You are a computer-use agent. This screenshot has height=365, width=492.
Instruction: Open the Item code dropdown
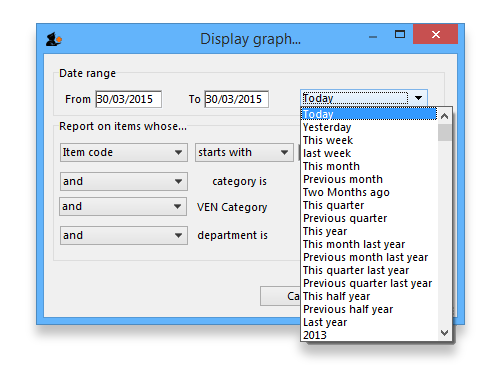(x=124, y=153)
